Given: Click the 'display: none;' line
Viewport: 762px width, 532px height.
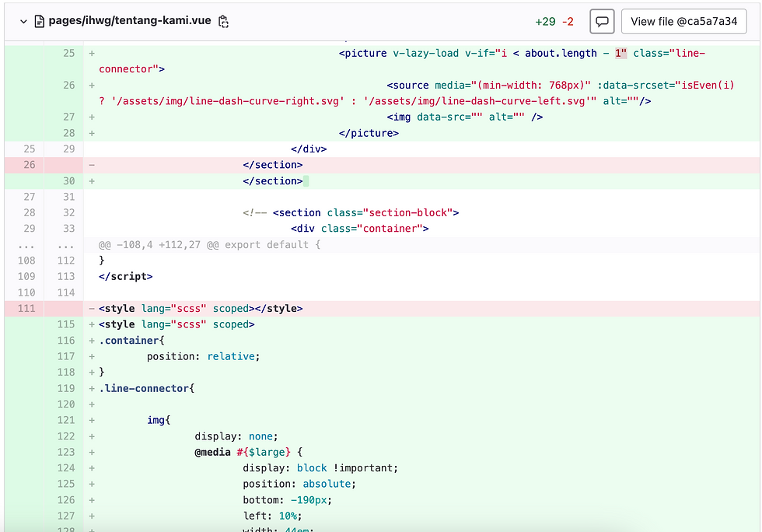Looking at the screenshot, I should pyautogui.click(x=236, y=436).
